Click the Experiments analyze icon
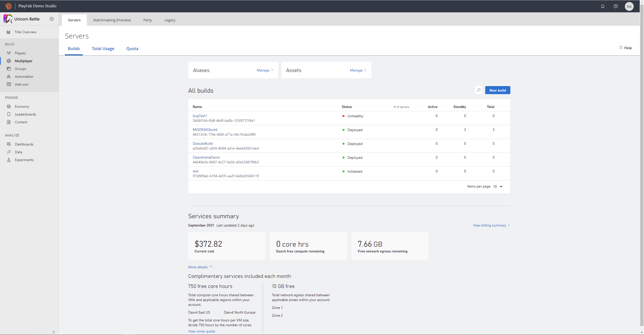 coord(9,160)
